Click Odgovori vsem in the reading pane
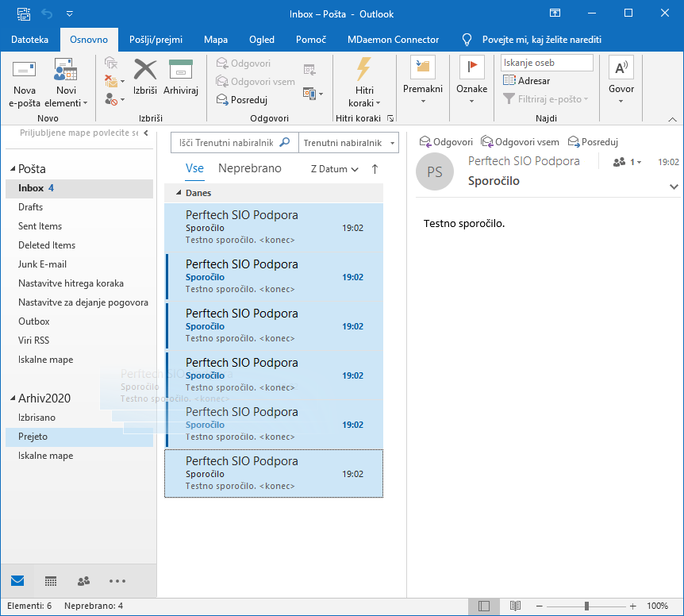Viewport: 684px width, 616px height. pos(520,142)
